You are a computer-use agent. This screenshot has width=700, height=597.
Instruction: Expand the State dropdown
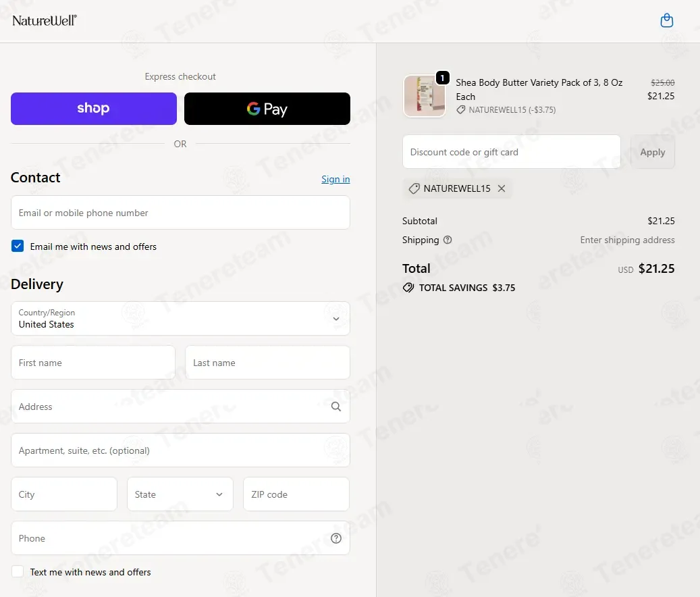tap(180, 494)
